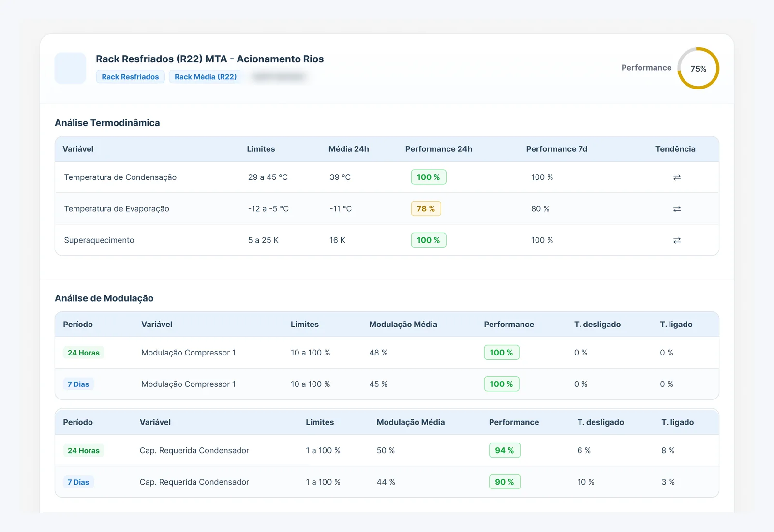The image size is (774, 532).
Task: Click trend arrows icon for Temperatura de Evaporação
Action: coord(677,209)
